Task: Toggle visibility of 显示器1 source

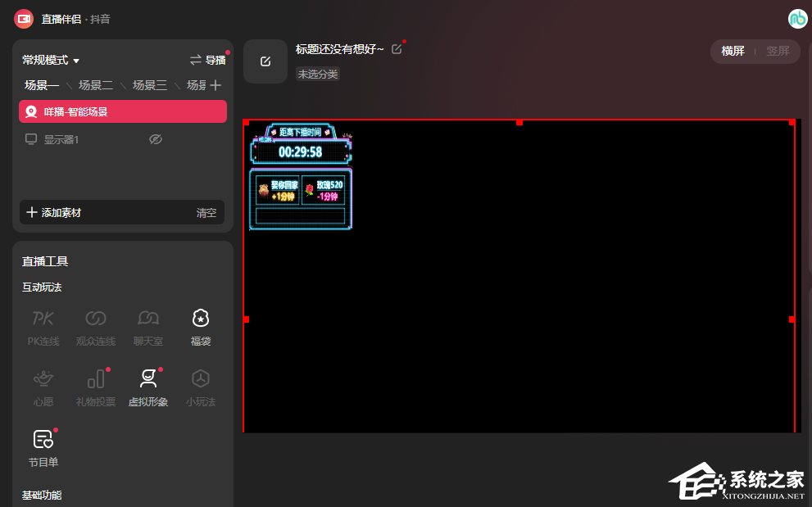Action: pyautogui.click(x=156, y=139)
